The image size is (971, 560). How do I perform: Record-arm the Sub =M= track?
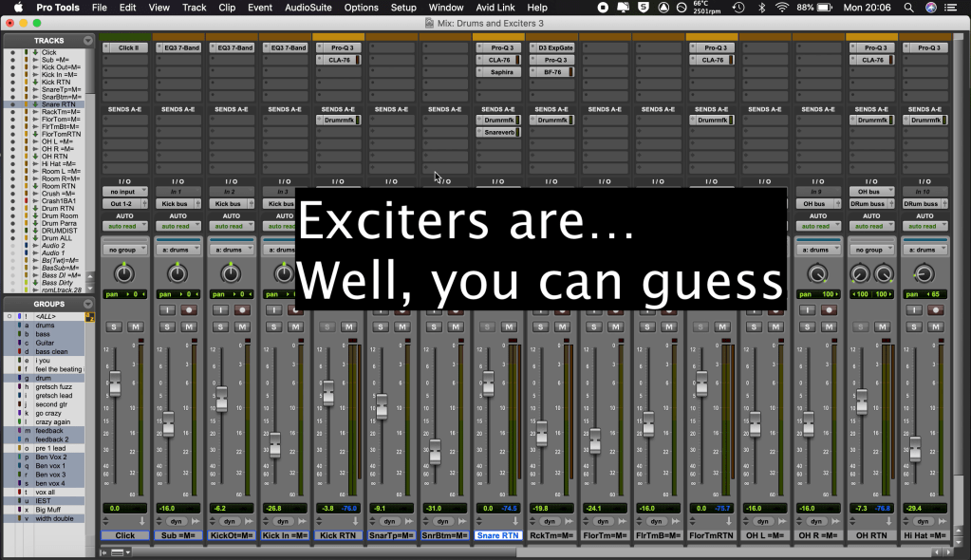click(187, 310)
